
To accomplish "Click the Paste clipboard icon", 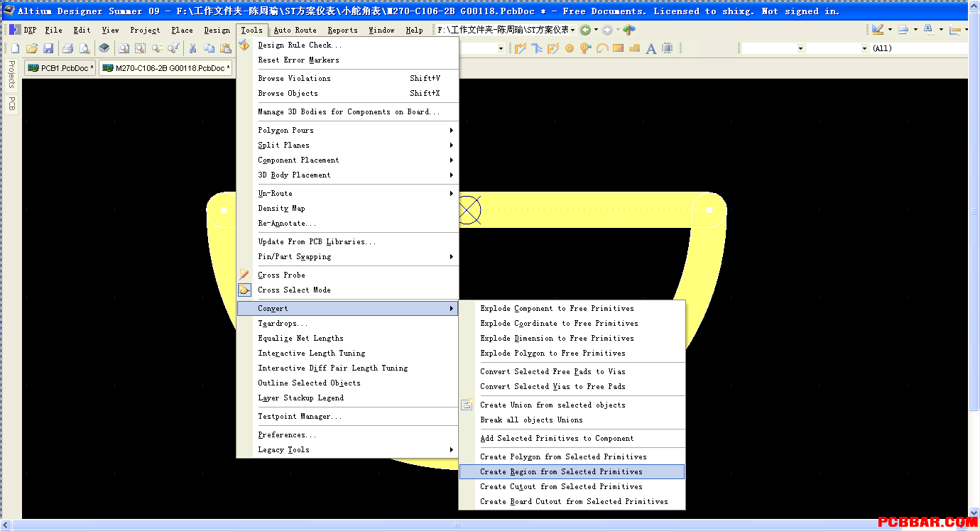I will pos(226,48).
